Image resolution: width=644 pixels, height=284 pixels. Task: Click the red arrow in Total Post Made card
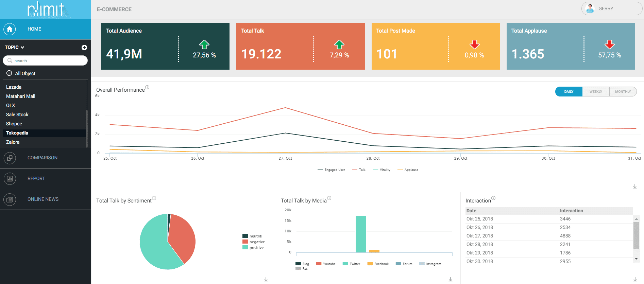click(475, 45)
